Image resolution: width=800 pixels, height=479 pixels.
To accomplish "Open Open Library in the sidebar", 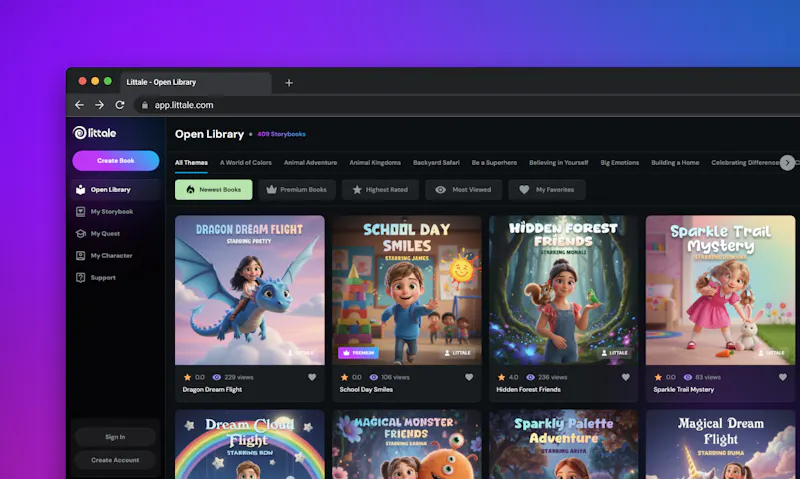I will [116, 190].
